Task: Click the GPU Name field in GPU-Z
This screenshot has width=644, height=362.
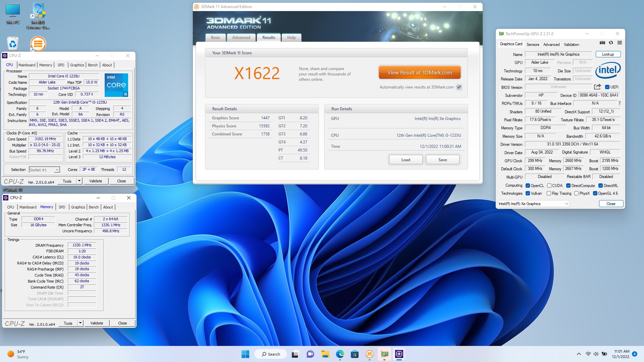Action: pos(558,54)
